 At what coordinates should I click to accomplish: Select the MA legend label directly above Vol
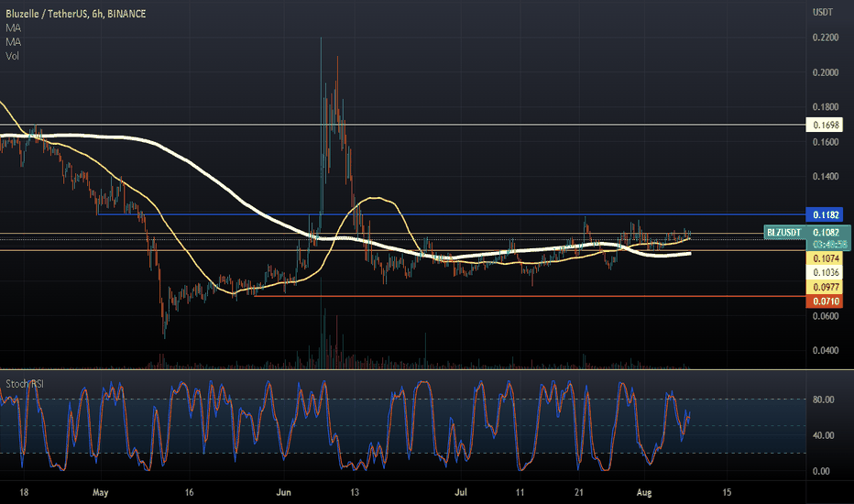[x=13, y=41]
